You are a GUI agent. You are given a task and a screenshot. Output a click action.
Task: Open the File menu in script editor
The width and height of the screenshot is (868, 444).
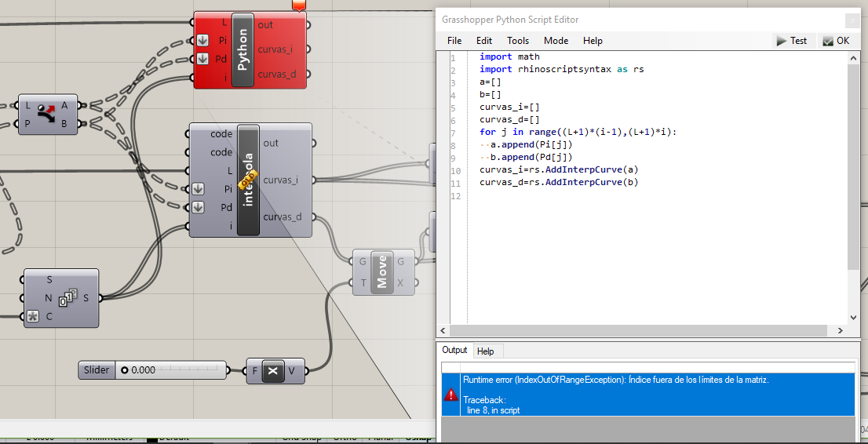pos(454,41)
